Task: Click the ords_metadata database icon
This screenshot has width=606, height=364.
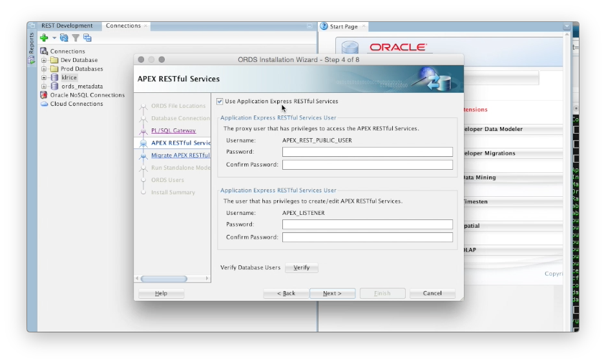Action: coord(54,86)
